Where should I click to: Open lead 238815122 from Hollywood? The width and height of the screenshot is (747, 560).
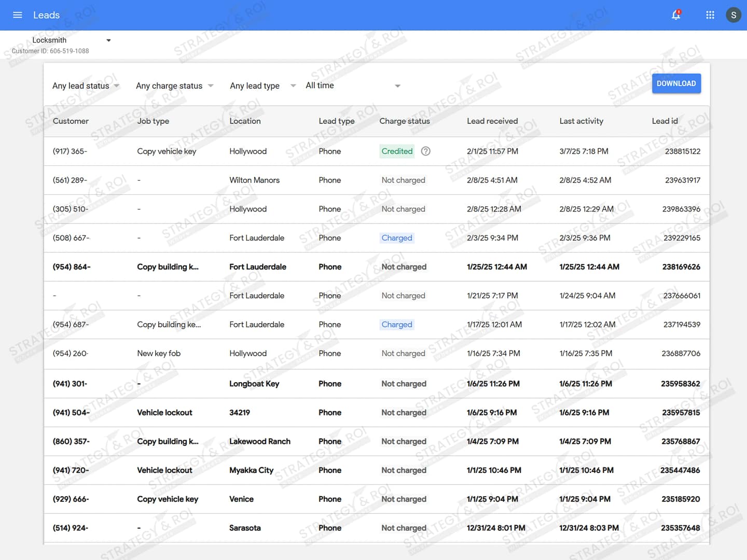coord(682,151)
